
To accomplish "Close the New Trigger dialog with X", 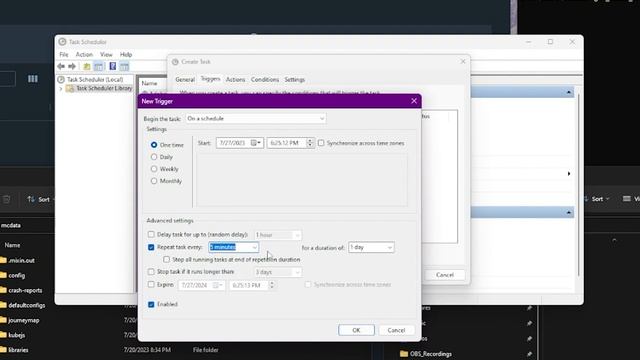I will (414, 101).
